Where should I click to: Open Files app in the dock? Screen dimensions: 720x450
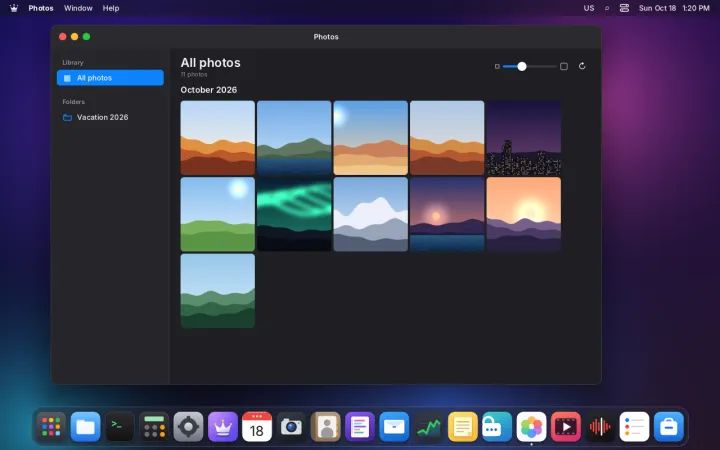tap(85, 427)
